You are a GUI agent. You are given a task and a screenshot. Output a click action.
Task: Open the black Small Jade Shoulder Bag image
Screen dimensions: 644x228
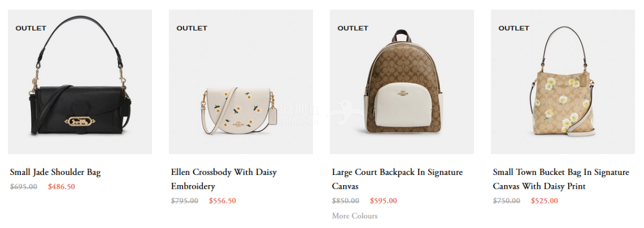coord(80,82)
